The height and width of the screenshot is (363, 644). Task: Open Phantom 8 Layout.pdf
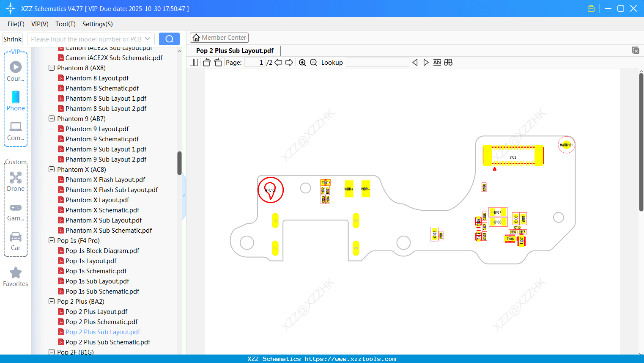(x=97, y=78)
